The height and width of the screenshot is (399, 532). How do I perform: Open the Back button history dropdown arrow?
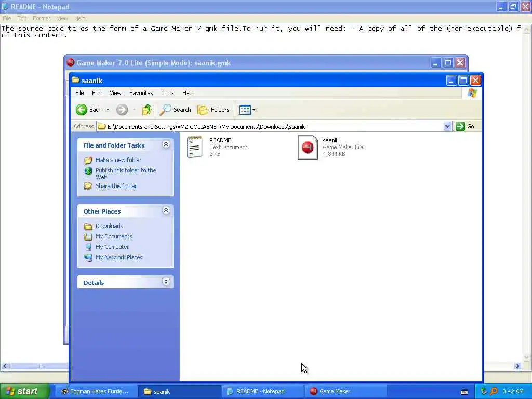click(108, 110)
